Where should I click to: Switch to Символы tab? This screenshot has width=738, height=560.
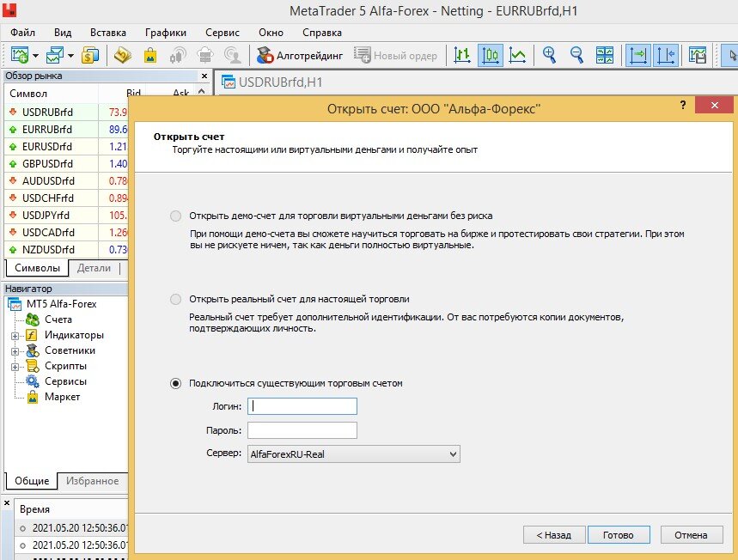tap(37, 268)
